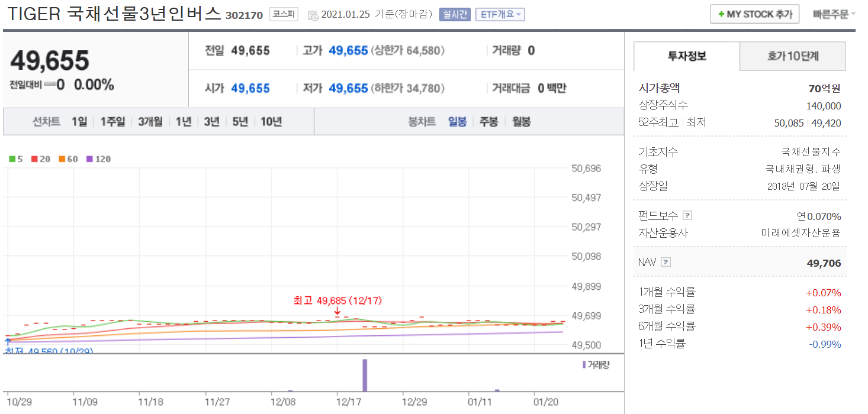Image resolution: width=868 pixels, height=414 pixels.
Task: Toggle the 실시간 real-time badge
Action: (x=454, y=15)
